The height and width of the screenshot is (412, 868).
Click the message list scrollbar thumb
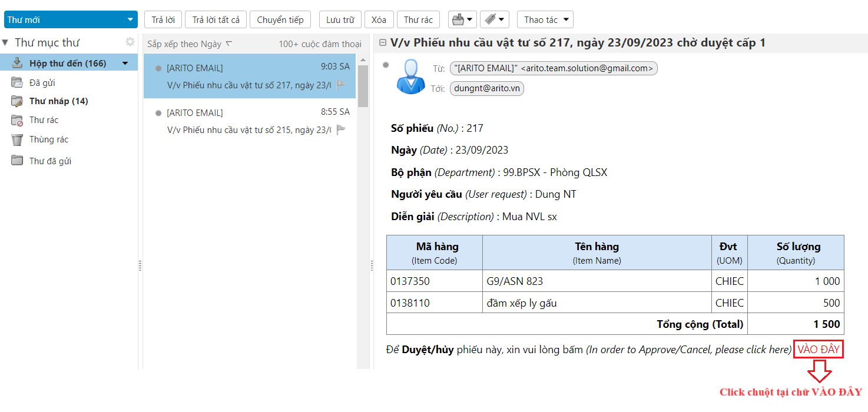[x=363, y=85]
